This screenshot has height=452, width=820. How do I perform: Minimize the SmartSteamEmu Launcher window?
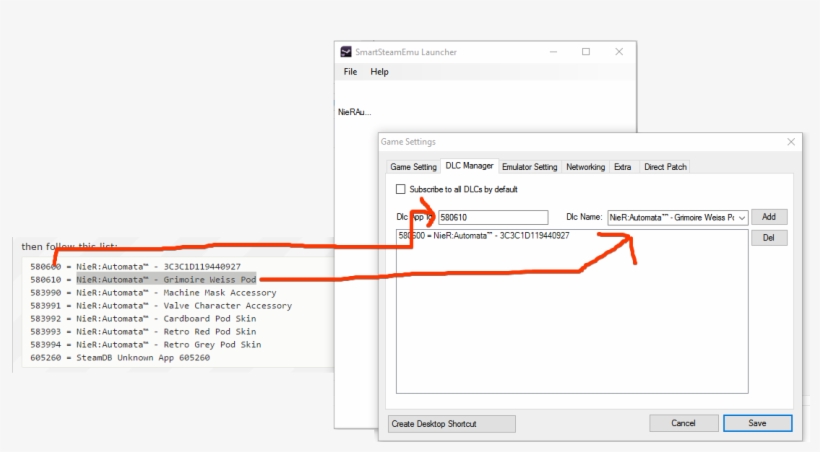pos(553,52)
